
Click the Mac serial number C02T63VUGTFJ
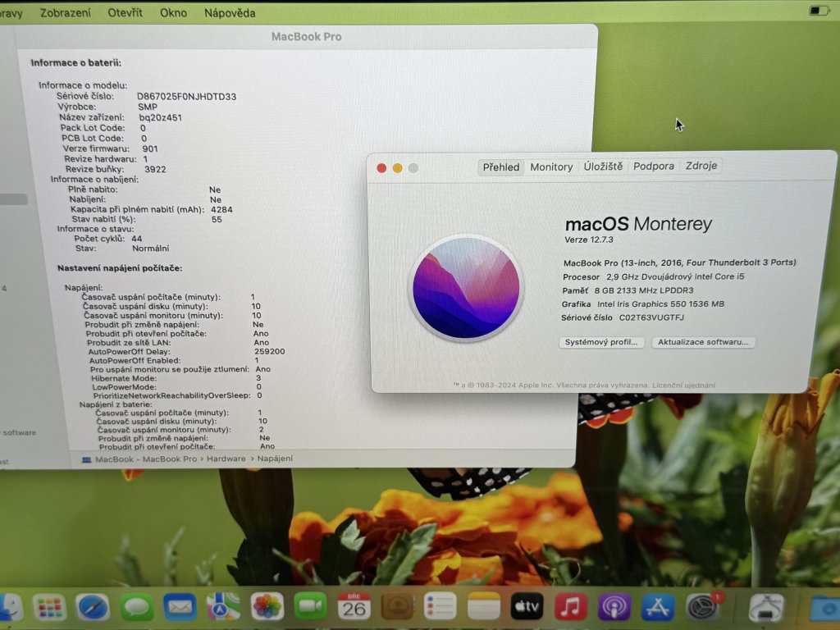651,317
